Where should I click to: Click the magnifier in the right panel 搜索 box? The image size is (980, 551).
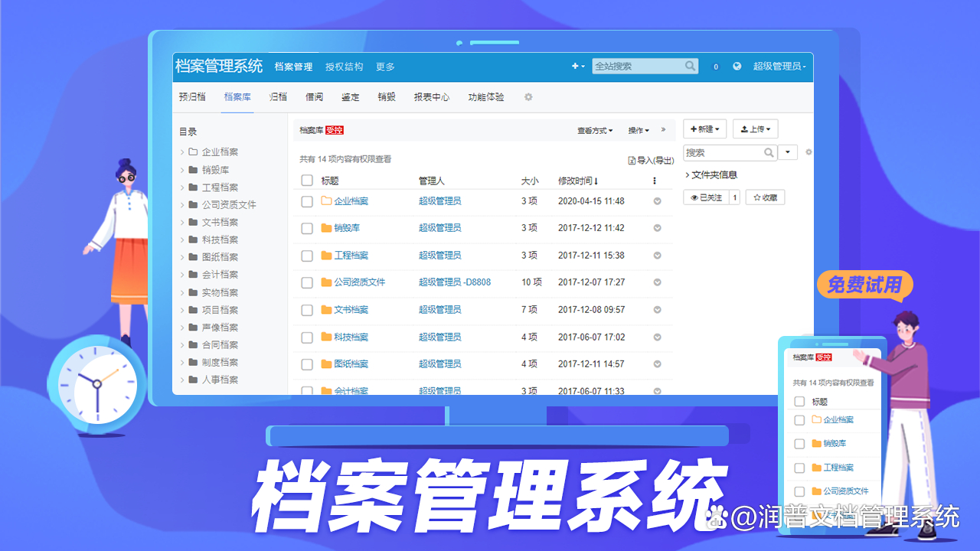pyautogui.click(x=769, y=153)
